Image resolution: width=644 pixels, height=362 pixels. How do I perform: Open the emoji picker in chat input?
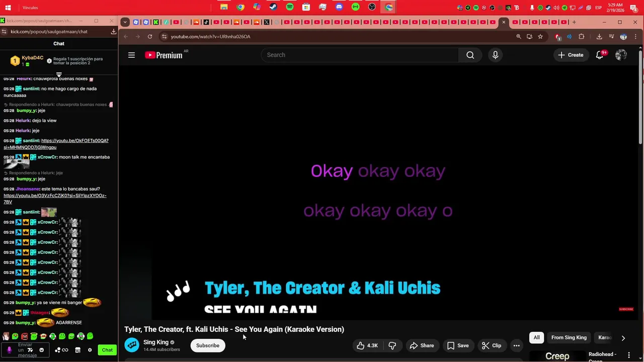pos(41,350)
